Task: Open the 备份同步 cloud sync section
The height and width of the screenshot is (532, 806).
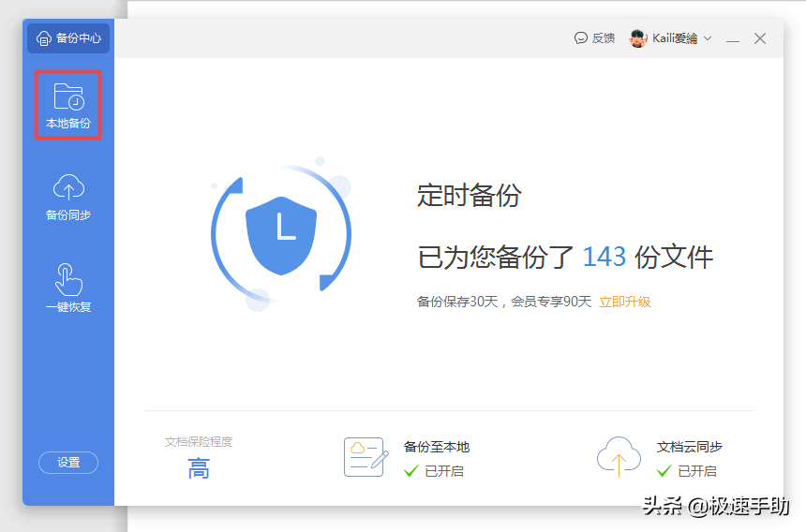Action: click(68, 198)
